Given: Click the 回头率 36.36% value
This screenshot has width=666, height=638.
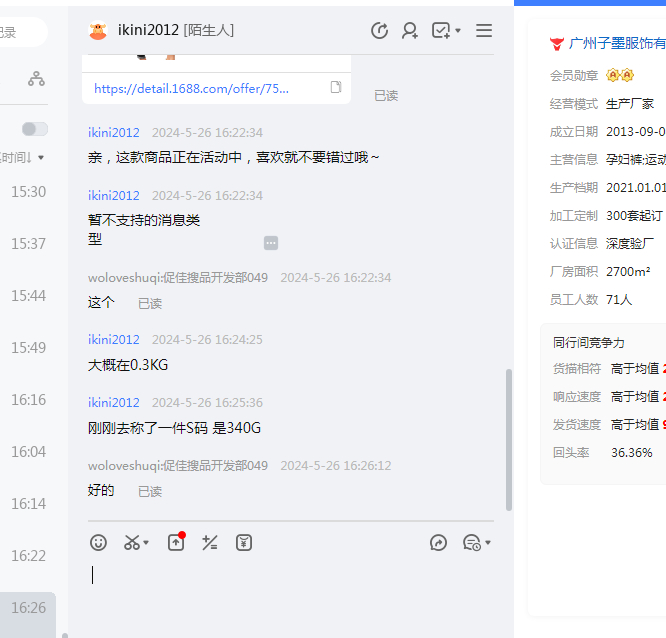Looking at the screenshot, I should point(632,453).
